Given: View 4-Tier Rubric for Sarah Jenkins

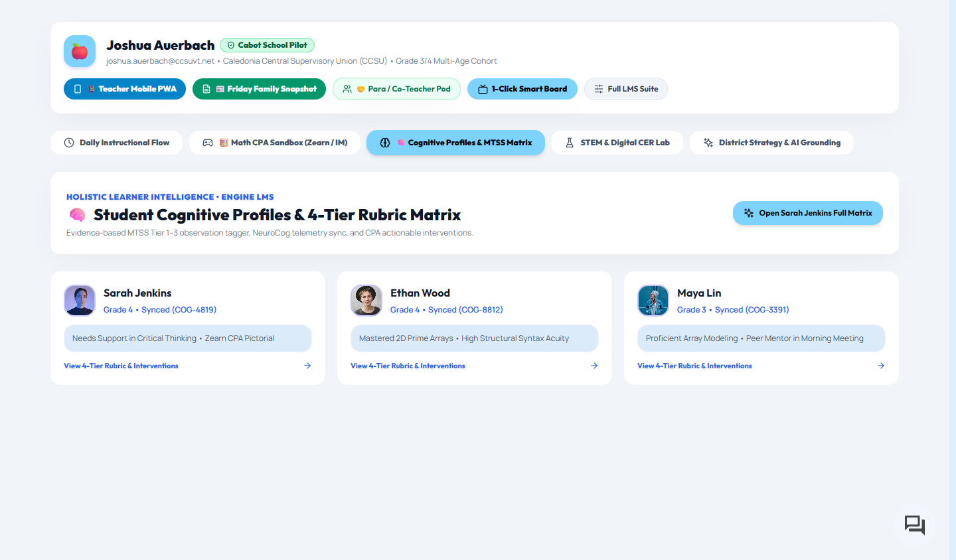Looking at the screenshot, I should pos(121,366).
